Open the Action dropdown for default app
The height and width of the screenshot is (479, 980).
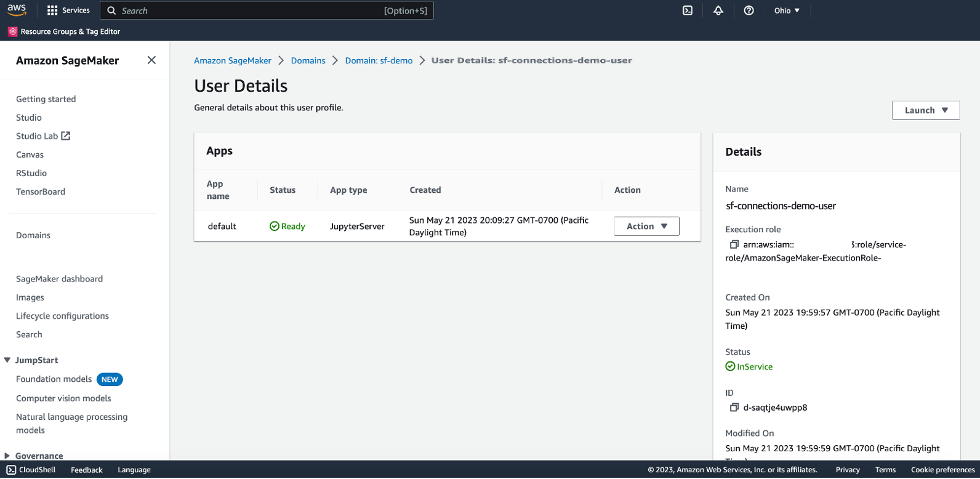[646, 227]
